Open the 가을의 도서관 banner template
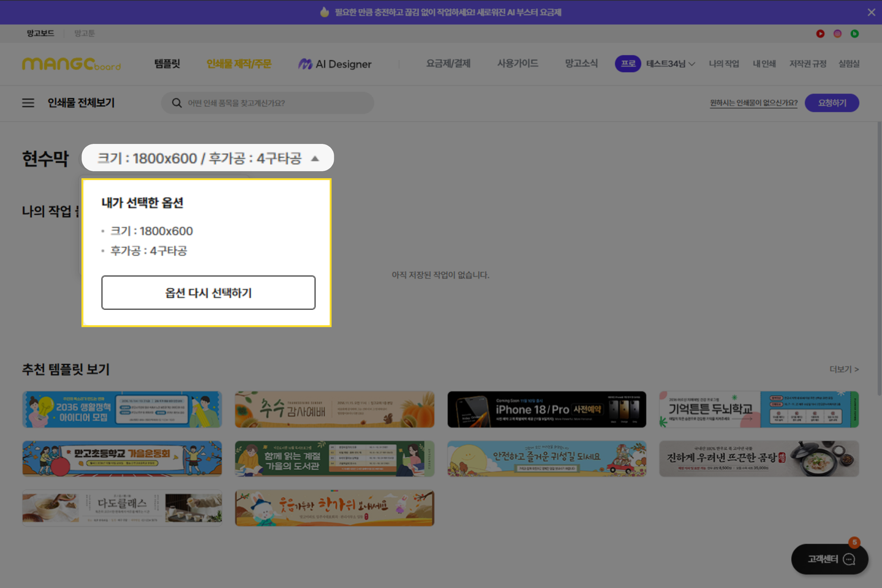 334,459
